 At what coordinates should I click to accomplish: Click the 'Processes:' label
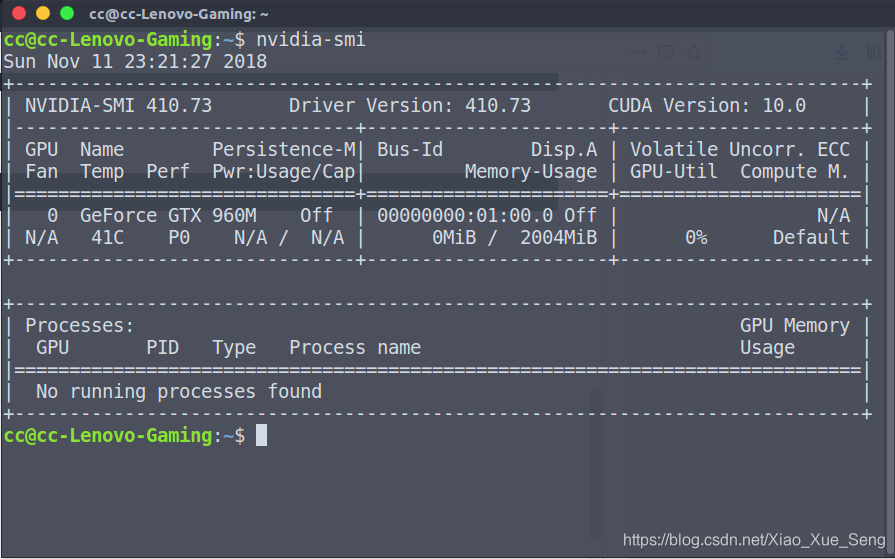[x=80, y=325]
